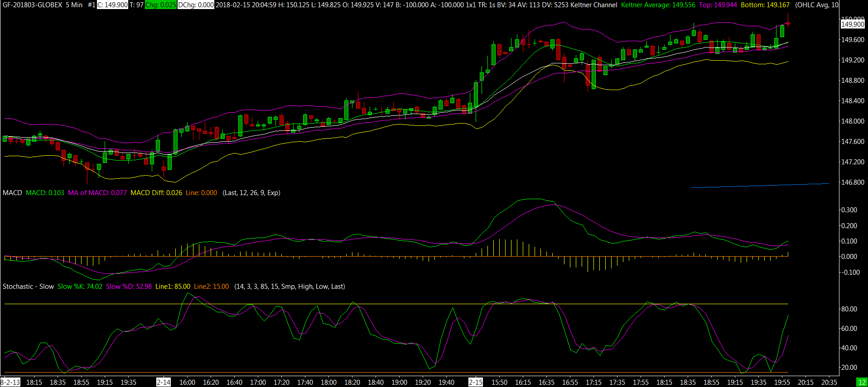Click the high value H: 150.125

click(294, 5)
